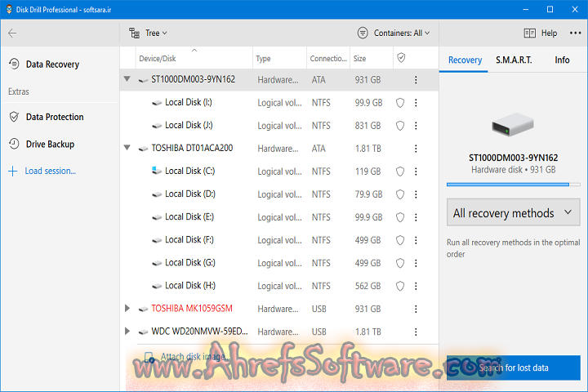Select the Local Disk (D:) name
This screenshot has width=588, height=392.
point(190,194)
